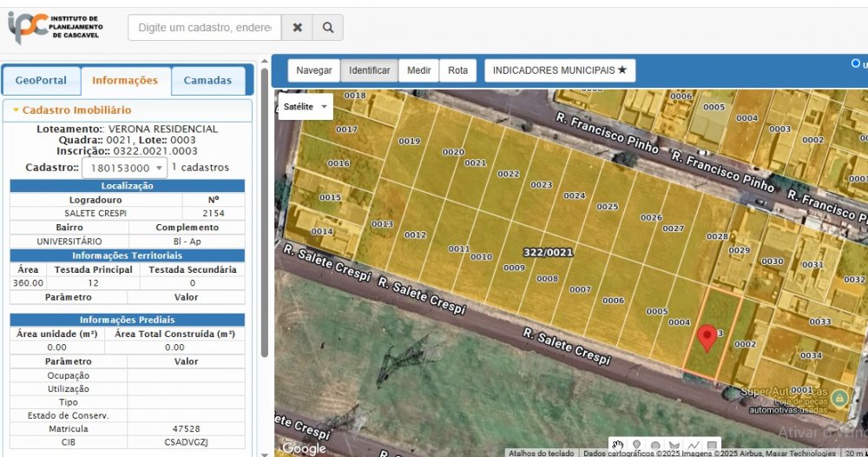
Task: Switch to the Camadas tab
Action: click(207, 81)
